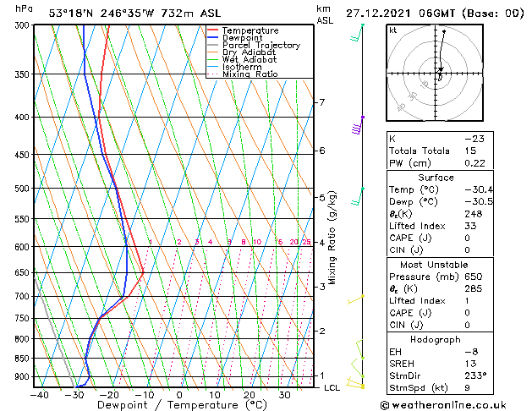Click the 900 pressure level label
The width and height of the screenshot is (532, 411).
pyautogui.click(x=24, y=377)
